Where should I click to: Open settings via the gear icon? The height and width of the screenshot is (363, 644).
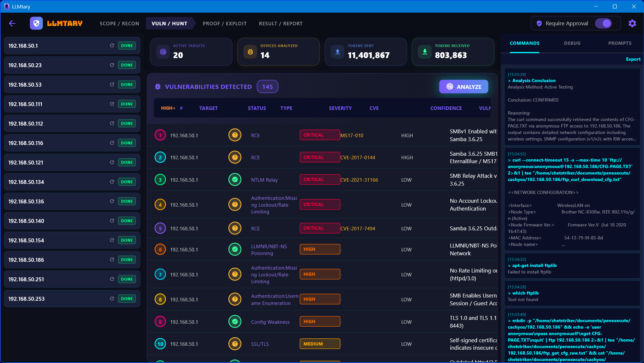click(632, 23)
